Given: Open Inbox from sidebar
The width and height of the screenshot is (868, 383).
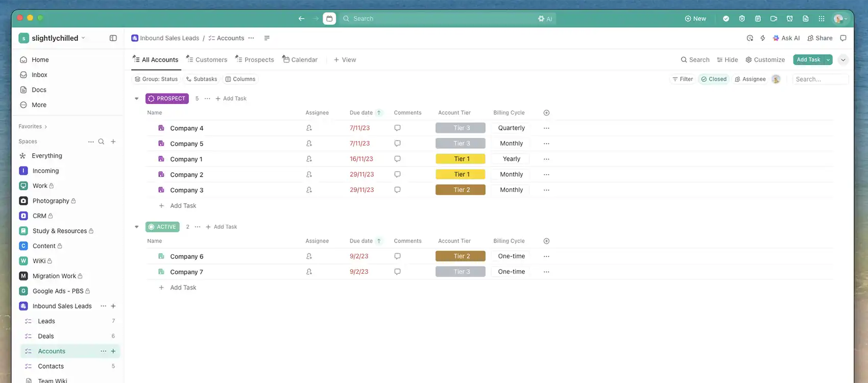Looking at the screenshot, I should point(39,75).
